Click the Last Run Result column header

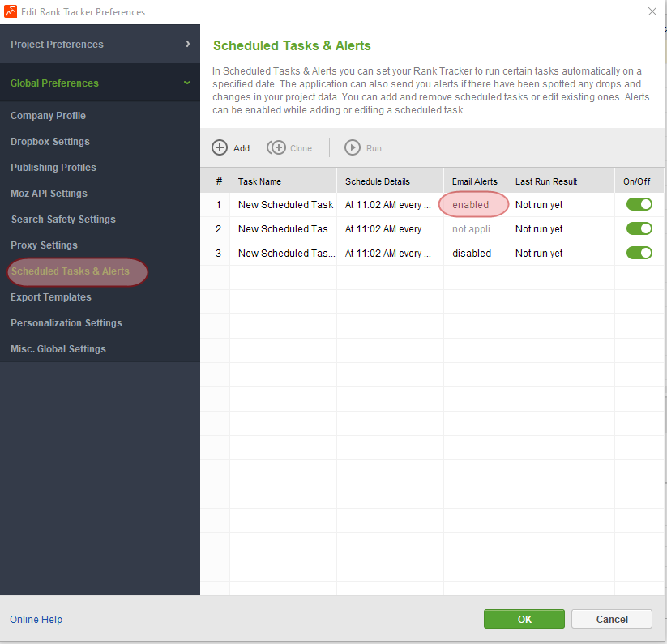561,181
